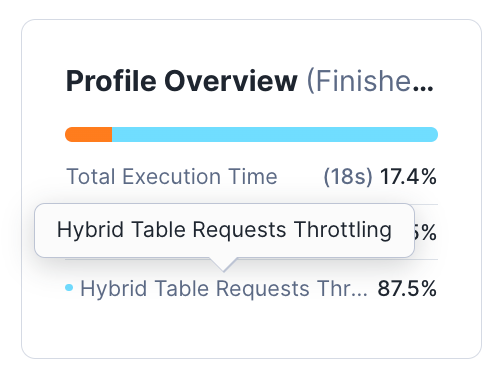504x382 pixels.
Task: Click the rounded left end of progress bar
Action: (69, 134)
